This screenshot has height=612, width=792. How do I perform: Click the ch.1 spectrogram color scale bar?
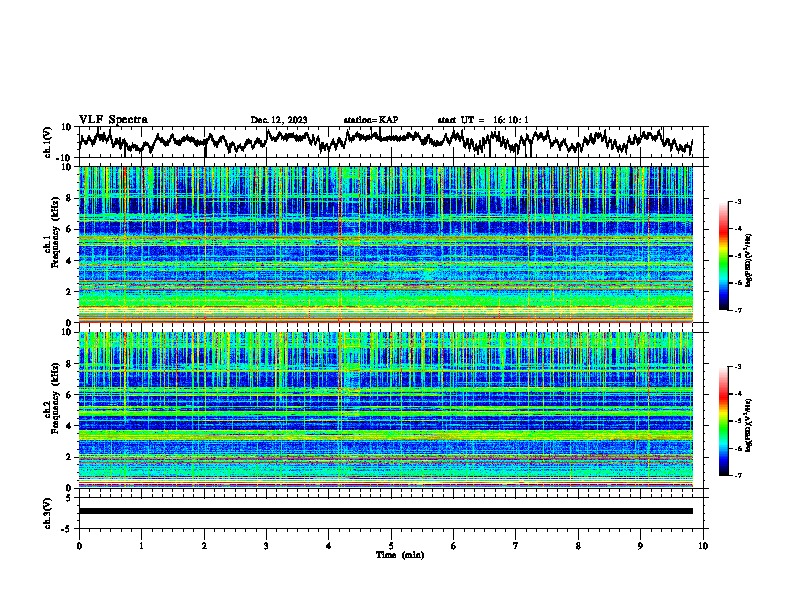pyautogui.click(x=724, y=256)
